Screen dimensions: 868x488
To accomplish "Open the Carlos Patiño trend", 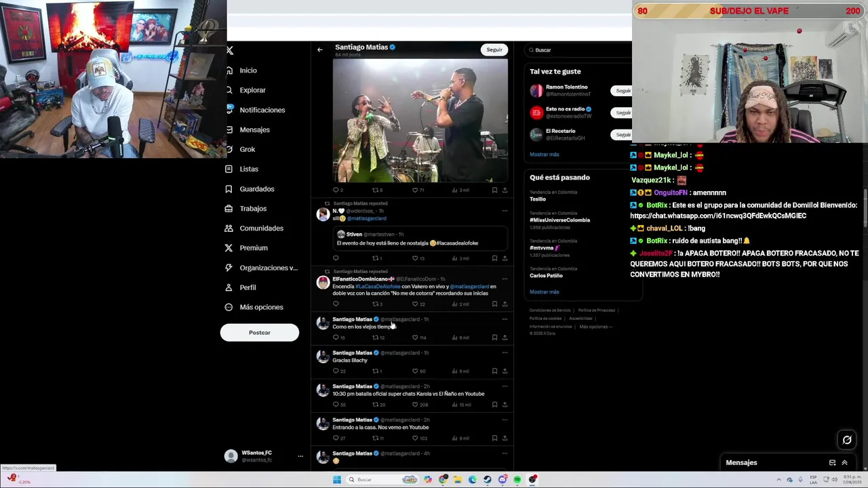I will (x=546, y=276).
